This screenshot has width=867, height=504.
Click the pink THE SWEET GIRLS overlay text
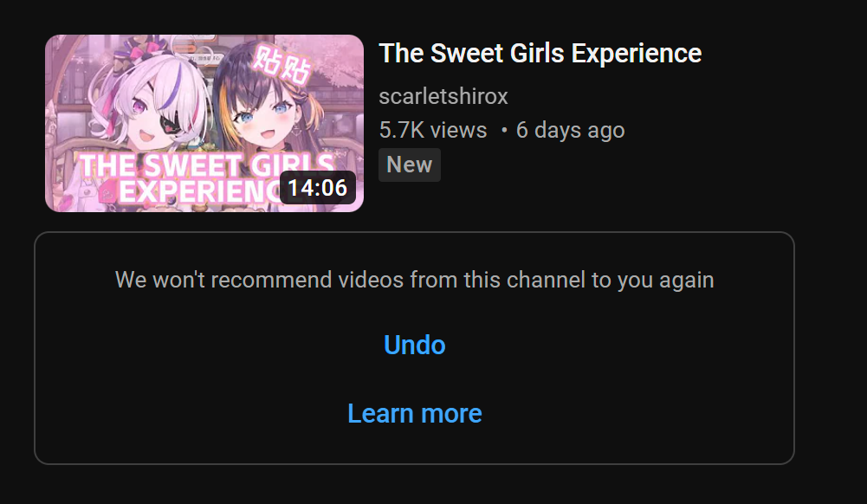205,165
